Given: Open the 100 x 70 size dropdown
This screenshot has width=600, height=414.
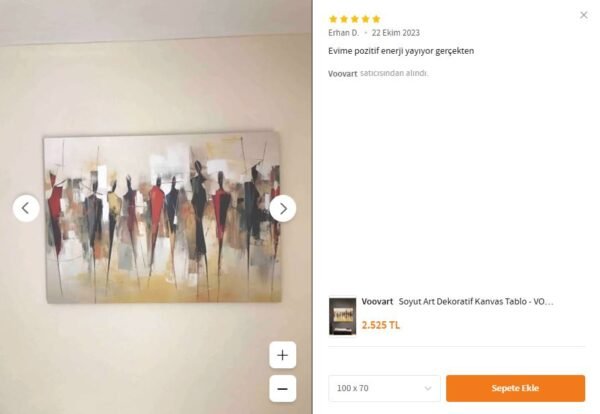Looking at the screenshot, I should (384, 388).
